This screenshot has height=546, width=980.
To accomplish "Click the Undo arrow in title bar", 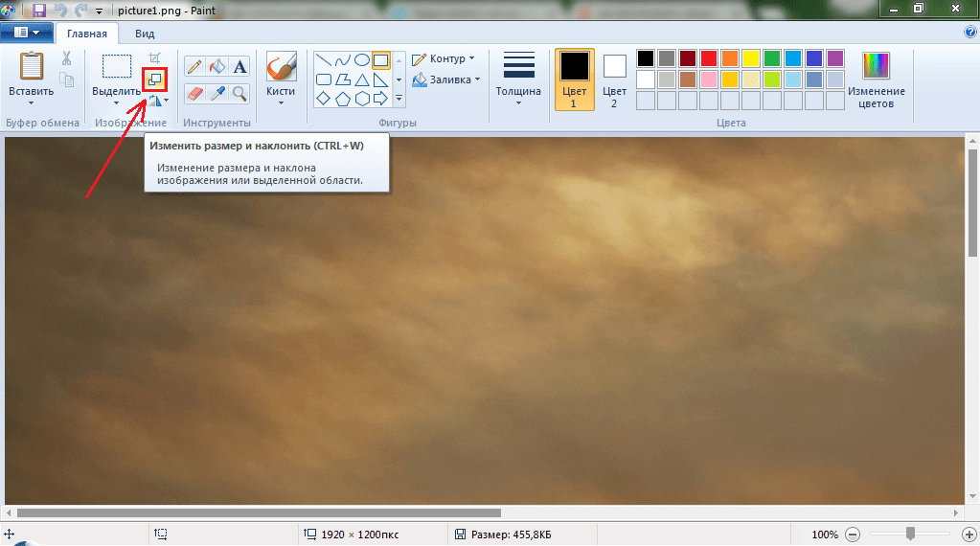I will (60, 10).
